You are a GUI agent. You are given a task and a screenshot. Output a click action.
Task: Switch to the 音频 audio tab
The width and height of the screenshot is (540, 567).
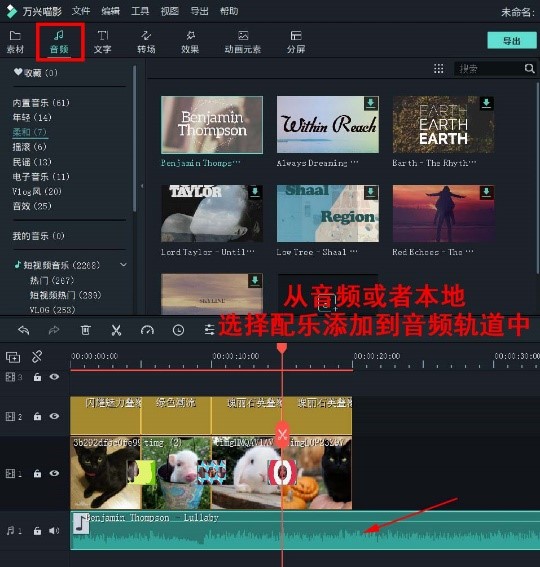pyautogui.click(x=59, y=42)
